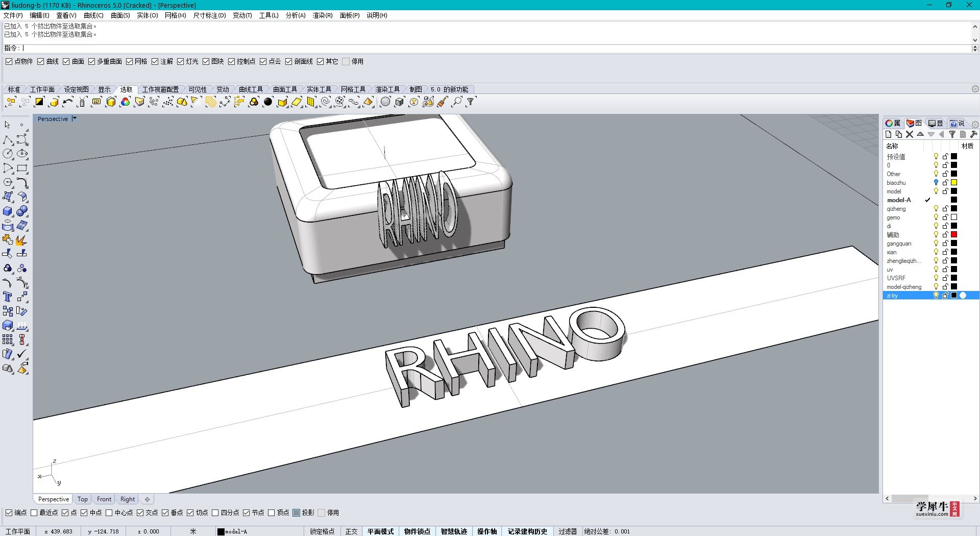Screen dimensions: 980x536
Task: Click the black sphere icon in selection toolbar
Action: [268, 102]
